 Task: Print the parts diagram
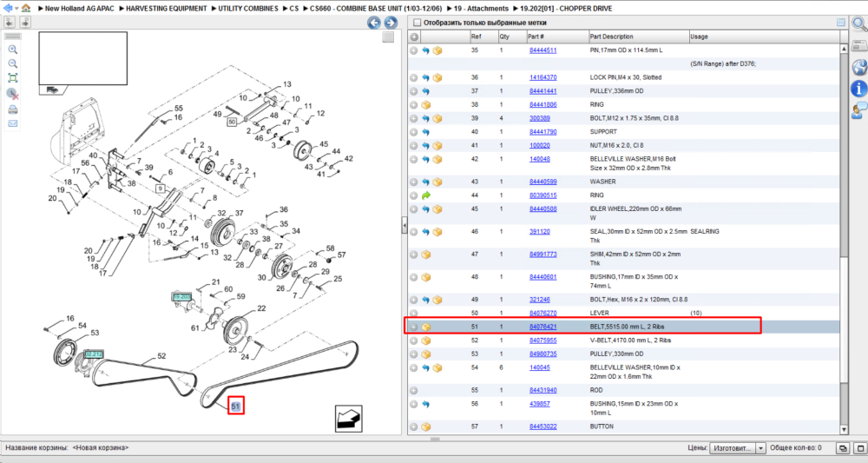(13, 109)
